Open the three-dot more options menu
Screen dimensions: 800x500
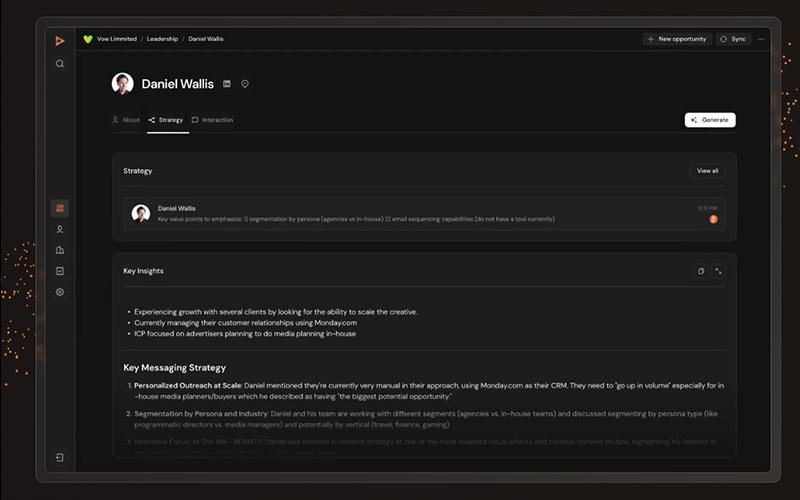click(x=761, y=39)
